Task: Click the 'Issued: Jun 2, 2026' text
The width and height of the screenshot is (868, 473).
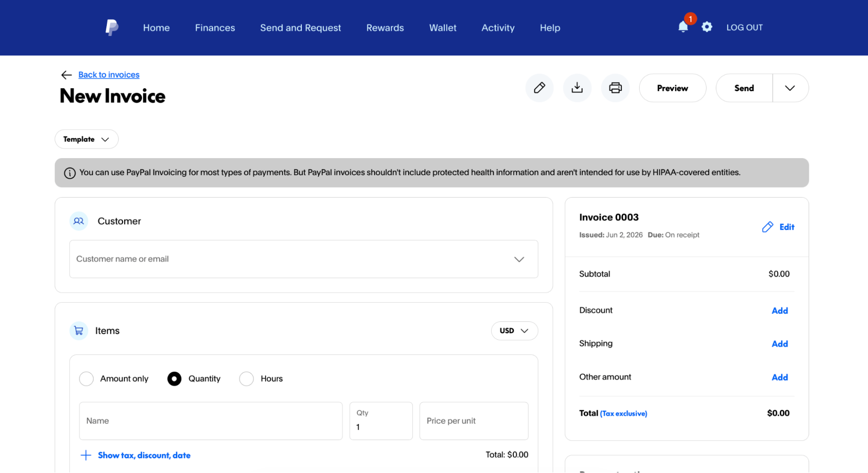Action: coord(611,235)
